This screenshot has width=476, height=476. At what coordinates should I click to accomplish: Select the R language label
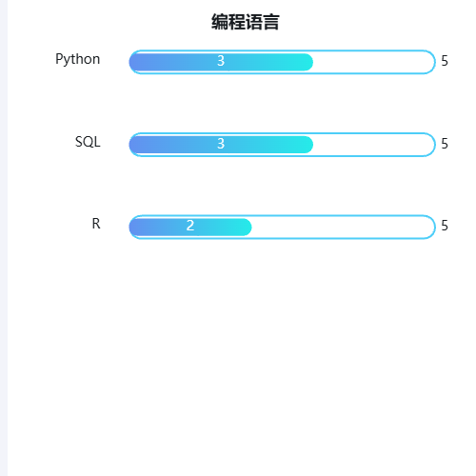coord(96,224)
